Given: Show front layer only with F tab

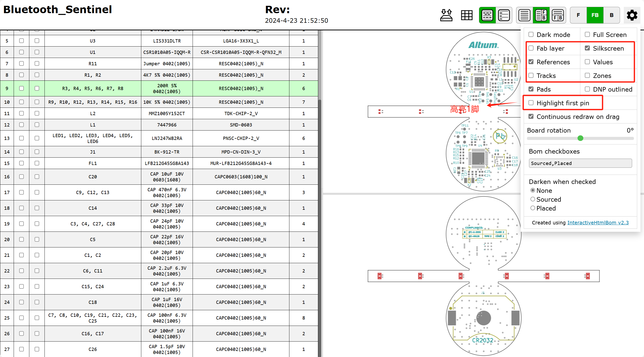Looking at the screenshot, I should pyautogui.click(x=578, y=15).
